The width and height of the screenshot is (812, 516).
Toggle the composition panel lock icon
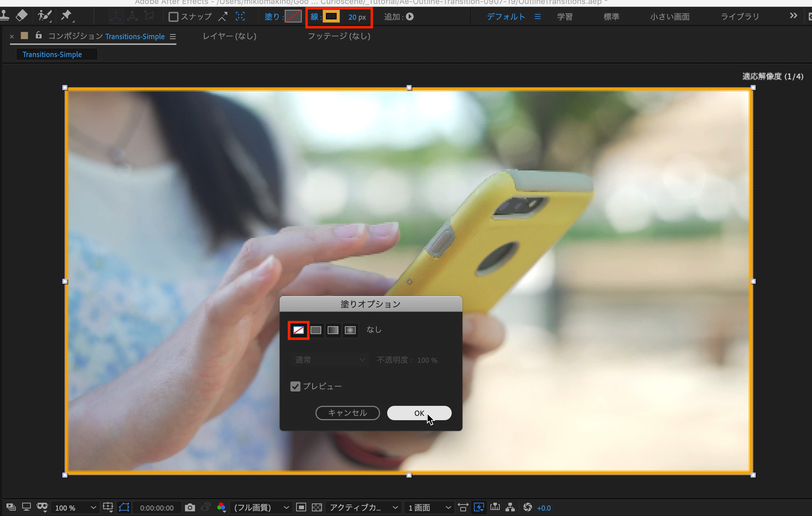[39, 36]
